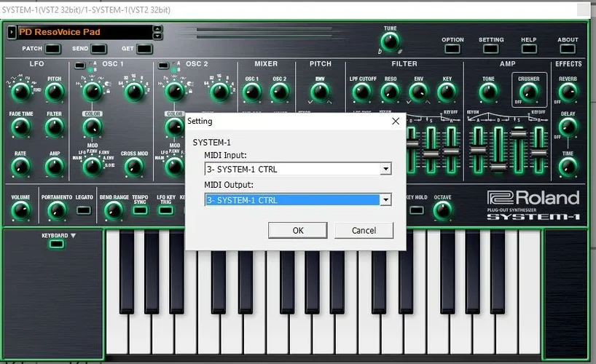This screenshot has width=596, height=364.
Task: Click the MIXER OSC 1 level knob
Action: click(251, 92)
